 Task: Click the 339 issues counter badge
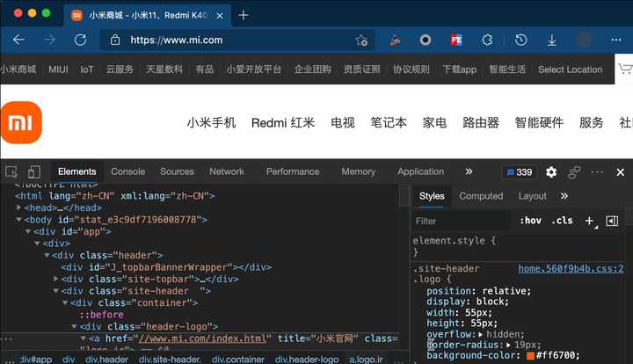520,172
